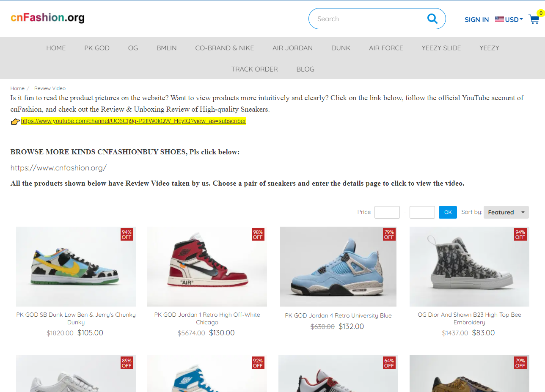Open the https://www.cnfashion.org/ link
Screen dimensions: 545x392
58,168
